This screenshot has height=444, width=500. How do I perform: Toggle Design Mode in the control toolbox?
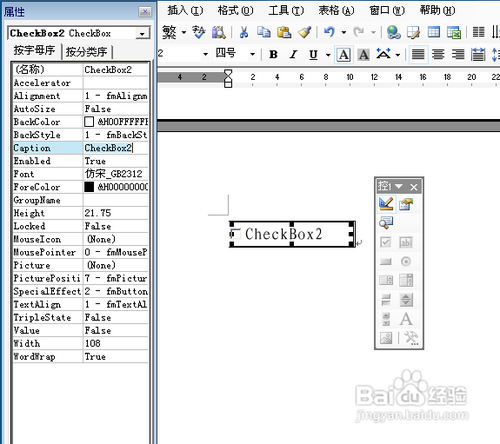tap(386, 204)
